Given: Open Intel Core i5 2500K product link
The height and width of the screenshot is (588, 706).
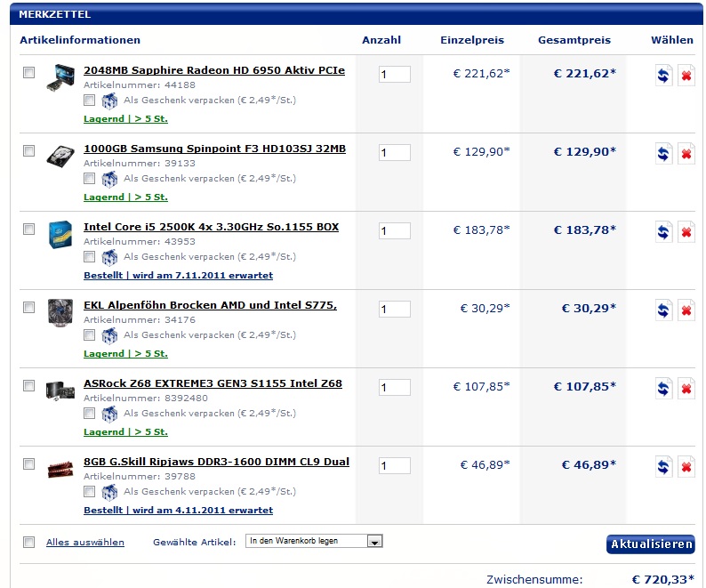Looking at the screenshot, I should (x=211, y=227).
